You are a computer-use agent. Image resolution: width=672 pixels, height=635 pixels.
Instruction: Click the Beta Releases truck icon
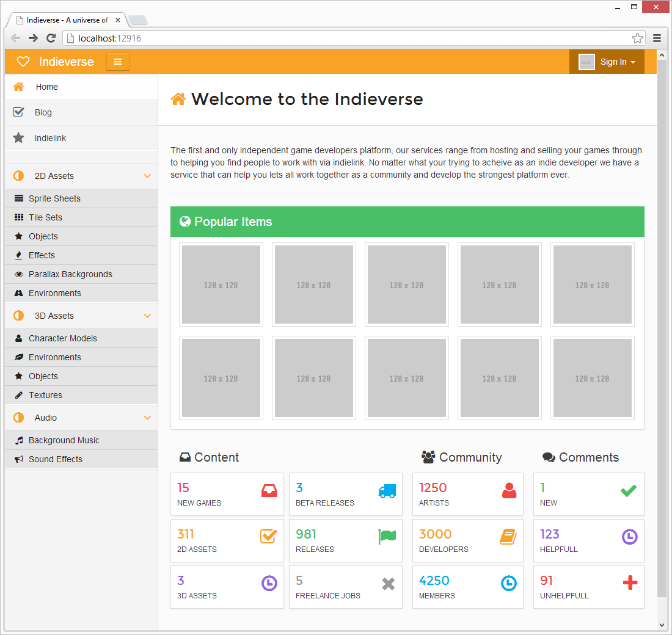(x=387, y=491)
